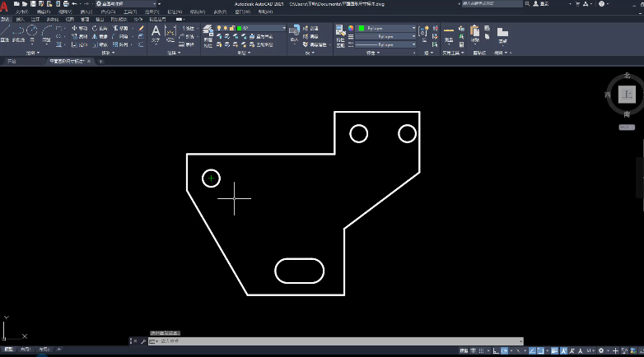This screenshot has width=644, height=357.
Task: Click the Group tool icon
Action: coord(423,32)
